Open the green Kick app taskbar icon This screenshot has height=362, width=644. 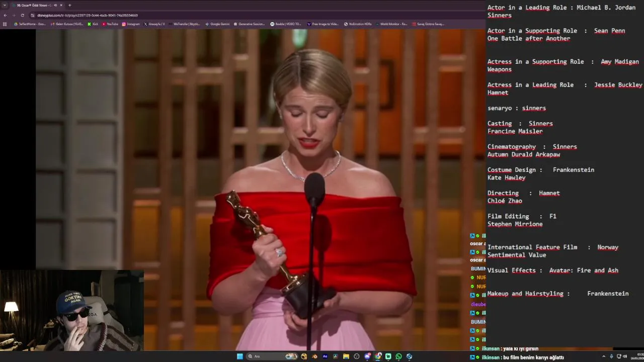click(x=388, y=356)
